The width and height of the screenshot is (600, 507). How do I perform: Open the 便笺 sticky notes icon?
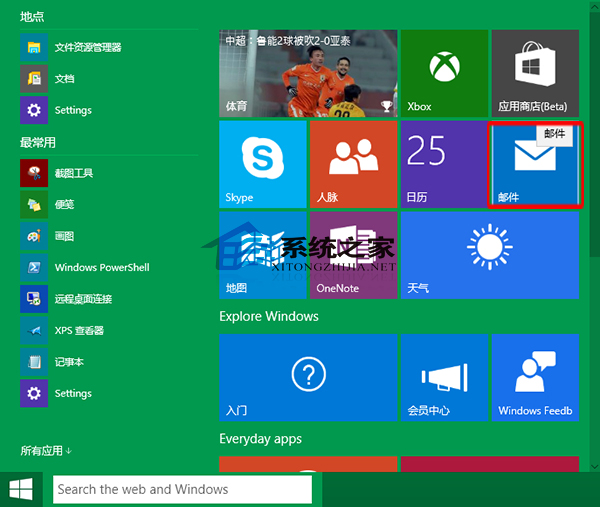click(34, 204)
